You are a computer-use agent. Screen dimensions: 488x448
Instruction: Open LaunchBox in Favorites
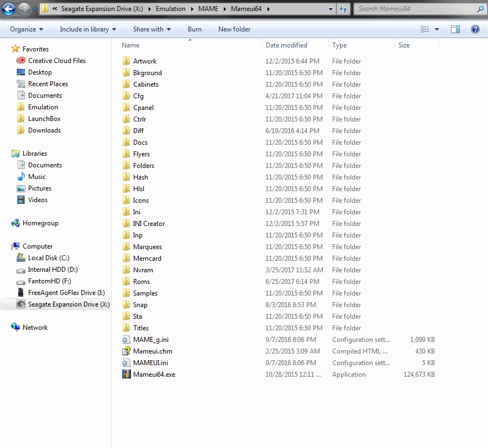[x=44, y=119]
